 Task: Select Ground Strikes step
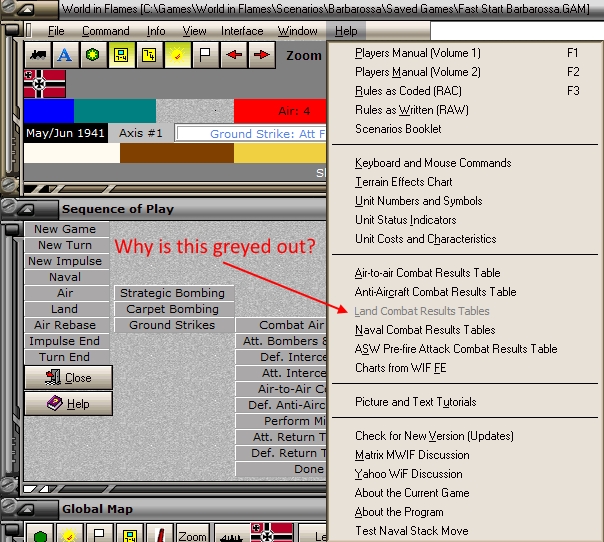coord(174,325)
